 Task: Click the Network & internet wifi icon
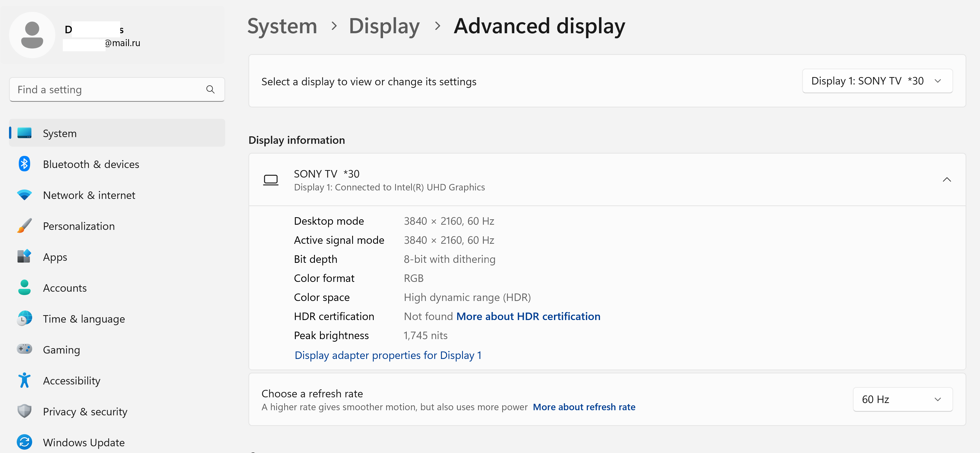coord(24,195)
